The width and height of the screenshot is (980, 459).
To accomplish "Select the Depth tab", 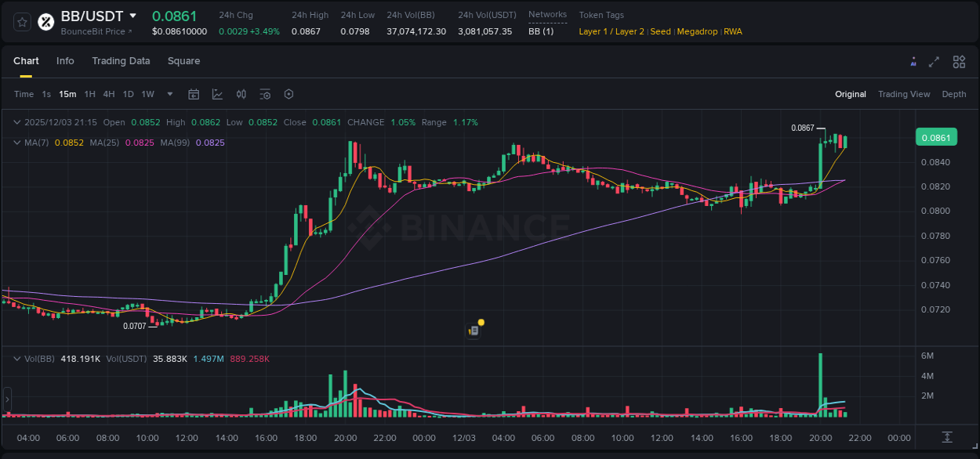I will point(953,94).
